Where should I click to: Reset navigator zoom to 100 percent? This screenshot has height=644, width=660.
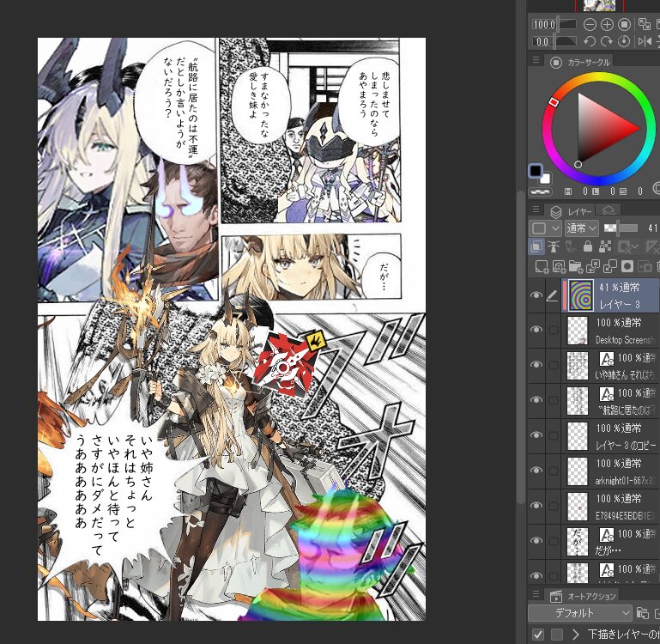[624, 25]
